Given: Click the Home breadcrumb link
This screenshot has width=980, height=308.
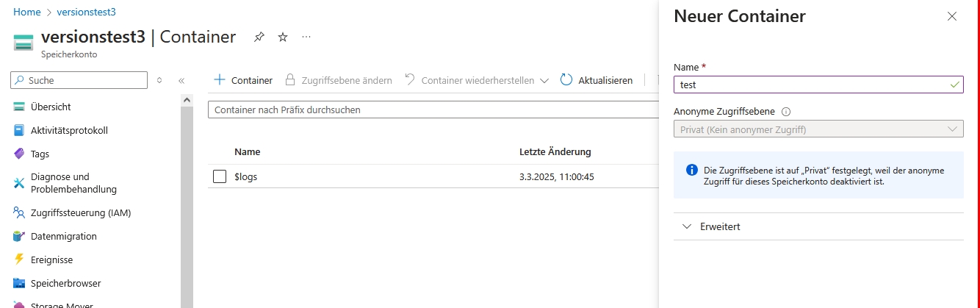Looking at the screenshot, I should (x=26, y=12).
